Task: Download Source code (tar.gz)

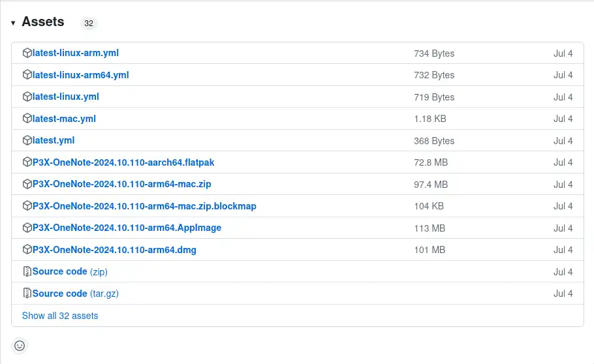Action: [75, 293]
